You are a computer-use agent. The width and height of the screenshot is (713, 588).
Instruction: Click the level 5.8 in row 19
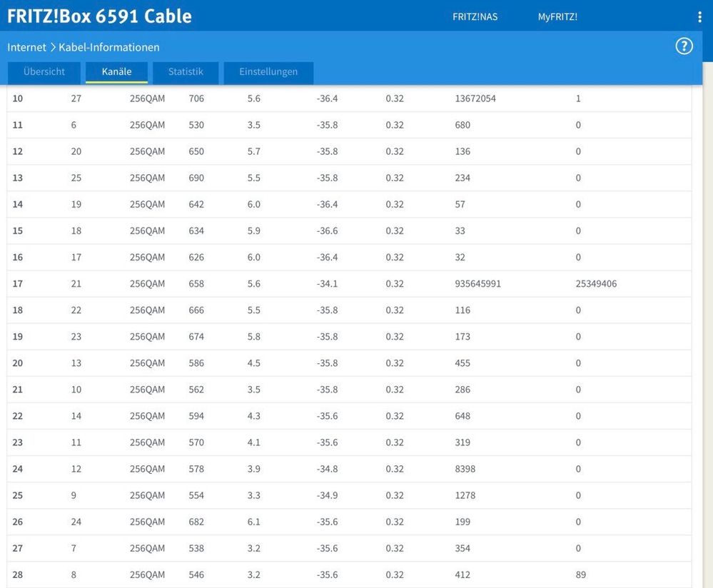(x=254, y=337)
